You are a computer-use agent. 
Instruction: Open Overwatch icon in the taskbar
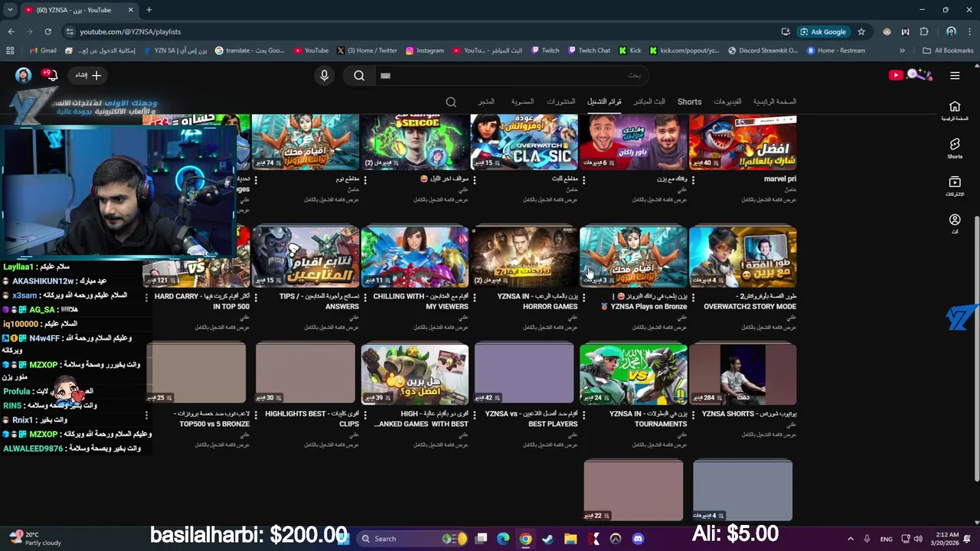point(616,539)
